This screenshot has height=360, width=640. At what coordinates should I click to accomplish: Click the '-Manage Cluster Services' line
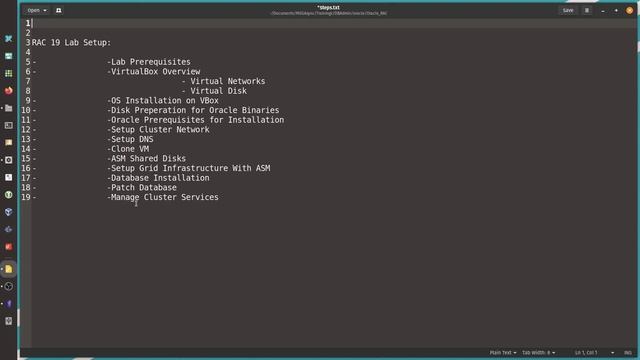pos(163,197)
